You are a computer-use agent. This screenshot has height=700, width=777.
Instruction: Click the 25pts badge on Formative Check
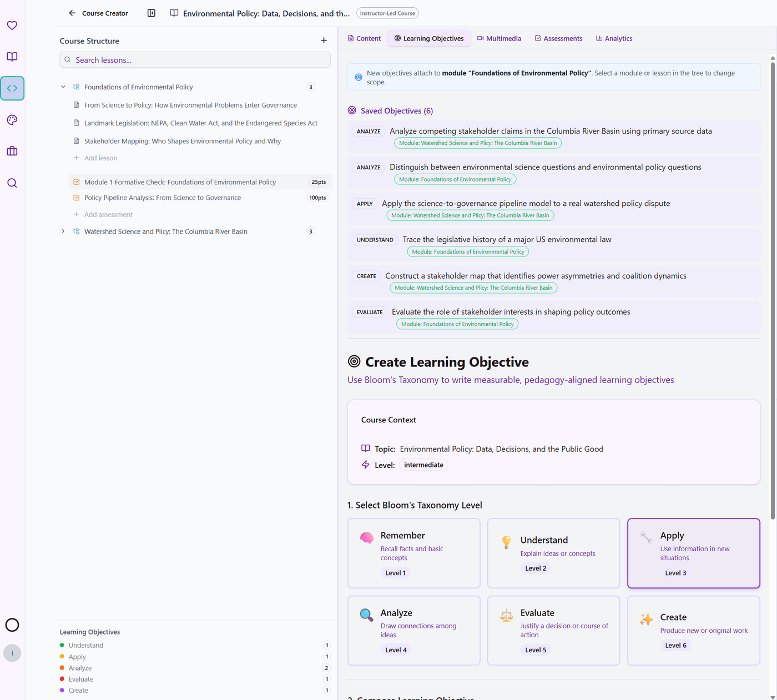[319, 182]
